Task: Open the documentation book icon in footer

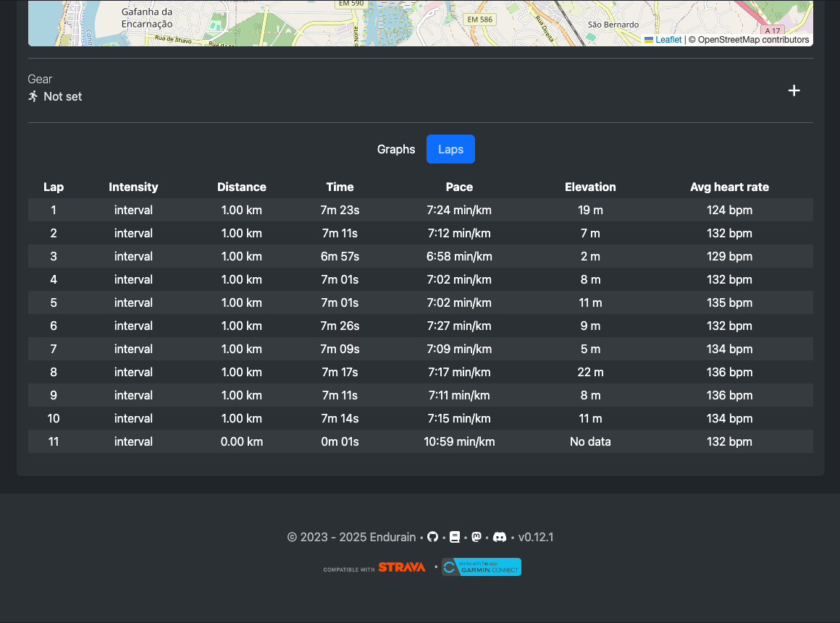Action: (x=455, y=537)
